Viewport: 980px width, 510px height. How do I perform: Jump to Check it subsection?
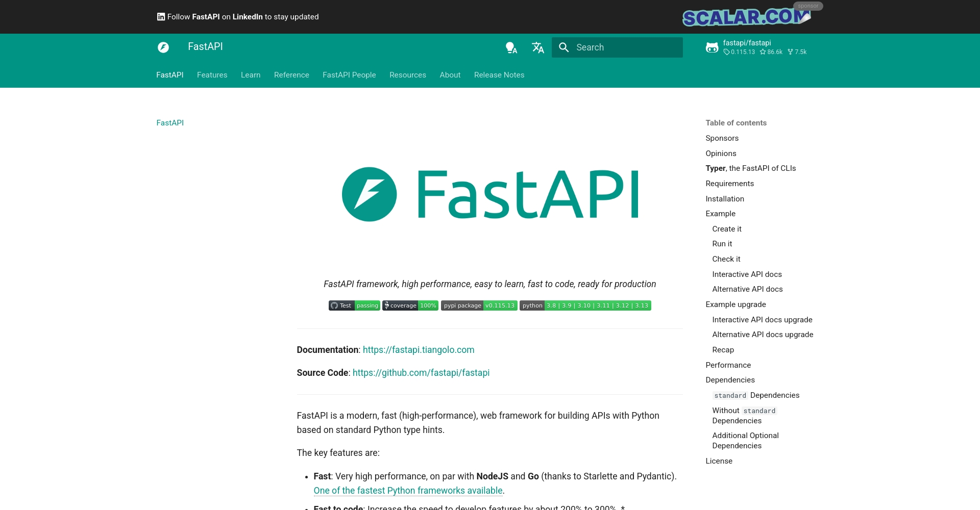(x=726, y=259)
